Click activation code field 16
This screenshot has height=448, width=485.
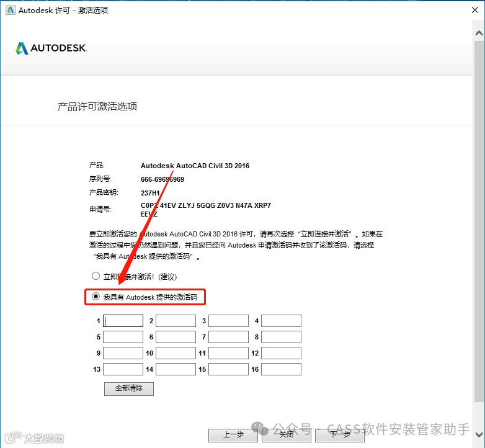[281, 369]
